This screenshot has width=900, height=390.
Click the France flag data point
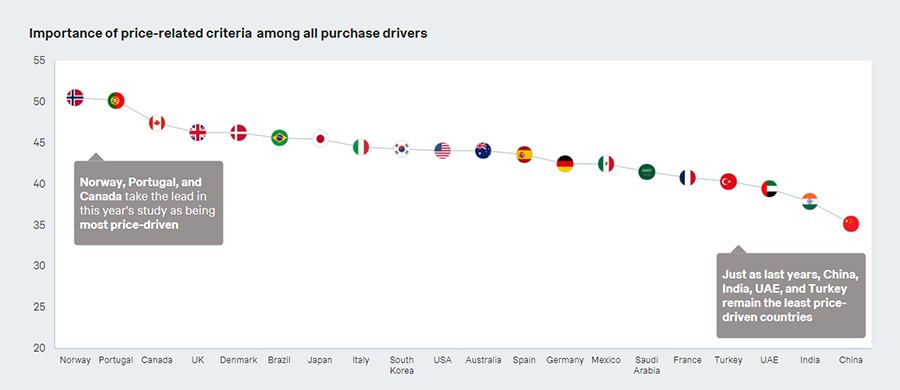688,177
